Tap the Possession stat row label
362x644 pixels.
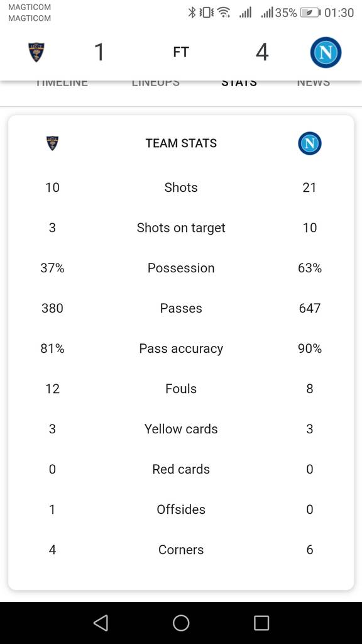point(181,268)
